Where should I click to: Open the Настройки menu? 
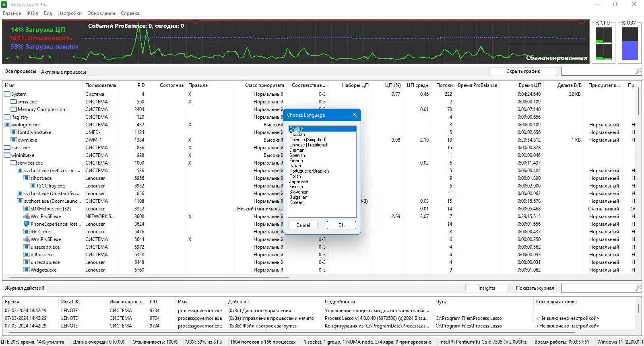(70, 13)
